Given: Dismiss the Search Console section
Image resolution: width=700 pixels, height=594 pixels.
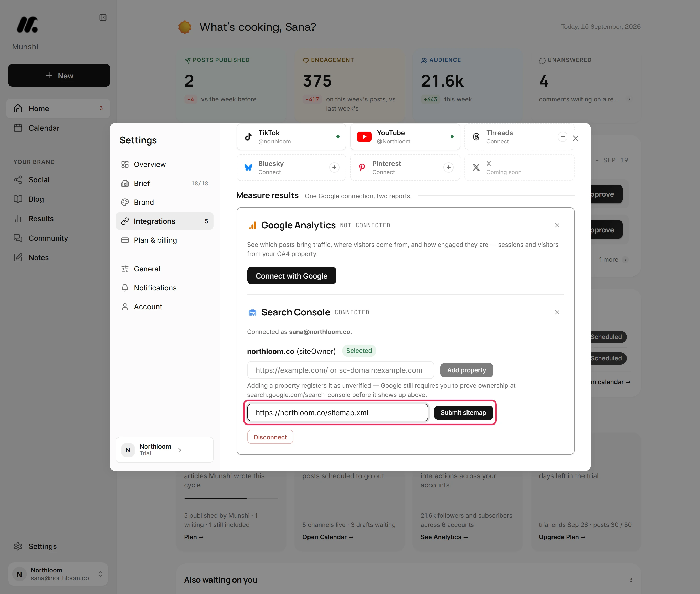Looking at the screenshot, I should tap(557, 312).
